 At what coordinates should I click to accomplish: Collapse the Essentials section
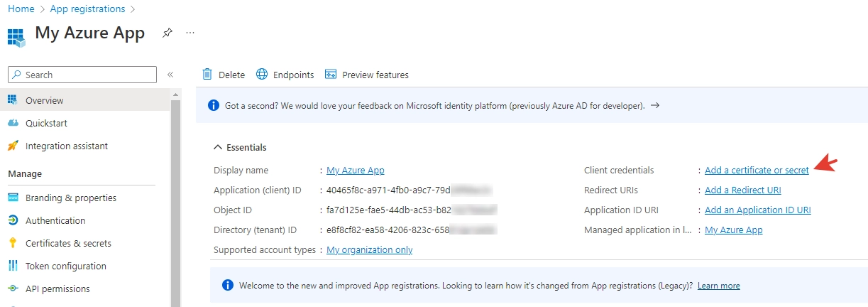click(x=241, y=147)
